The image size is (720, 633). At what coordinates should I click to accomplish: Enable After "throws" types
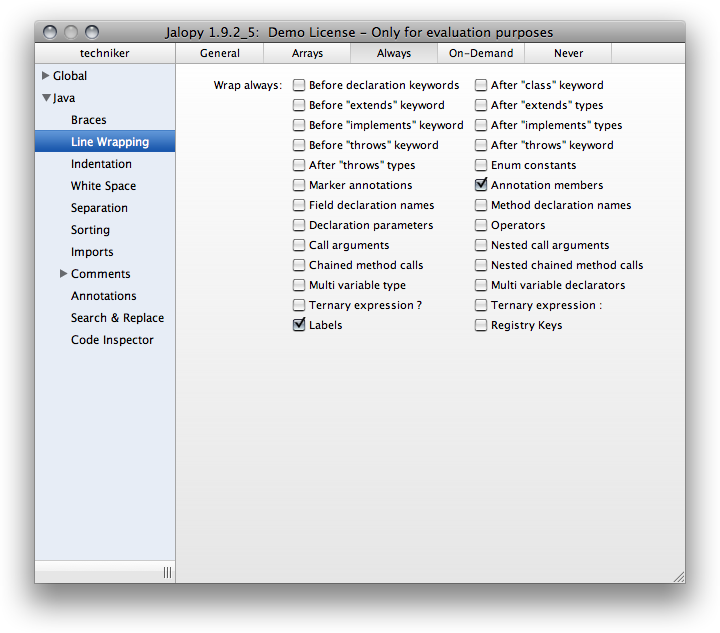[x=299, y=165]
